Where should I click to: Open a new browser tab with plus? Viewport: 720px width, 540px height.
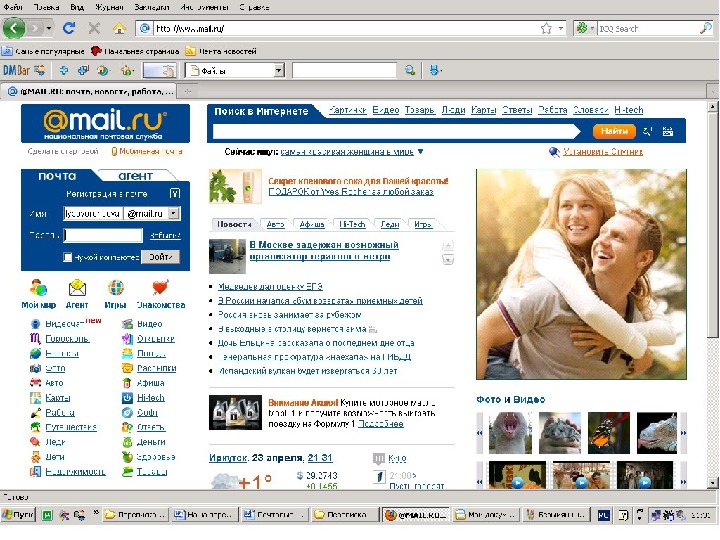pos(188,91)
